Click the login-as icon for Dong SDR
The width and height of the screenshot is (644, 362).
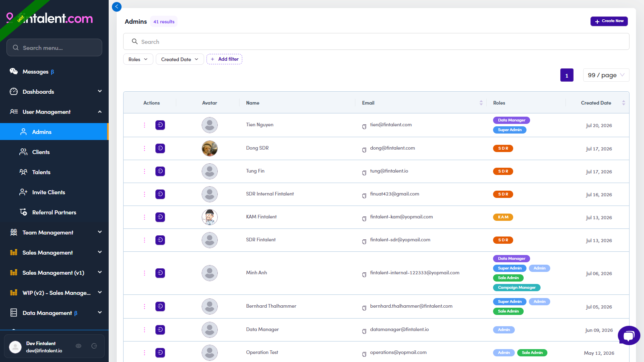pyautogui.click(x=160, y=148)
